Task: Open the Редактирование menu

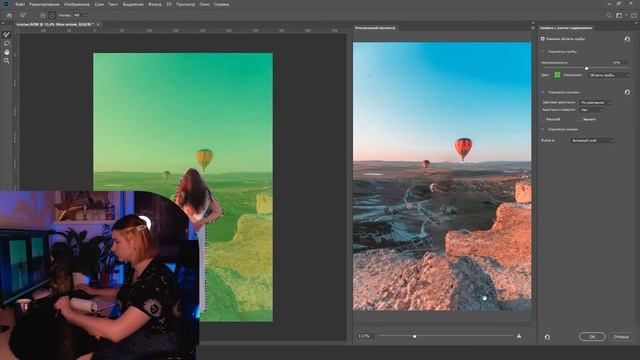Action: 44,4
